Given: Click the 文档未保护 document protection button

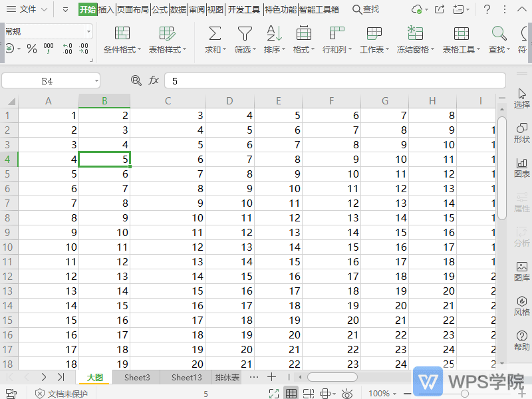Looking at the screenshot, I should [x=61, y=394].
